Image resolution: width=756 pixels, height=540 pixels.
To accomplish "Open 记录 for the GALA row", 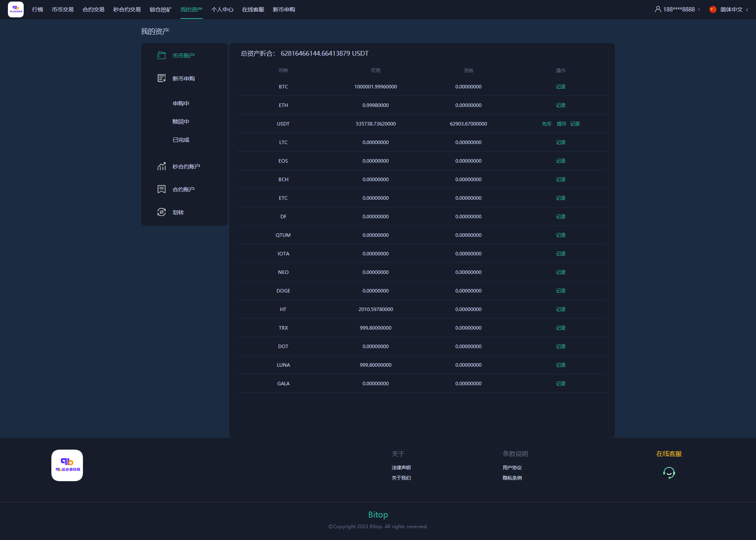I will 561,384.
